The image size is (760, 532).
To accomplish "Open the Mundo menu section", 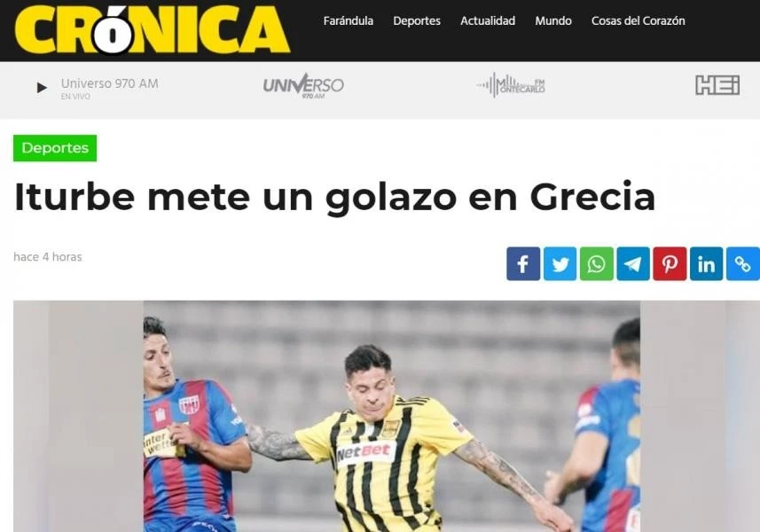I will coord(553,20).
